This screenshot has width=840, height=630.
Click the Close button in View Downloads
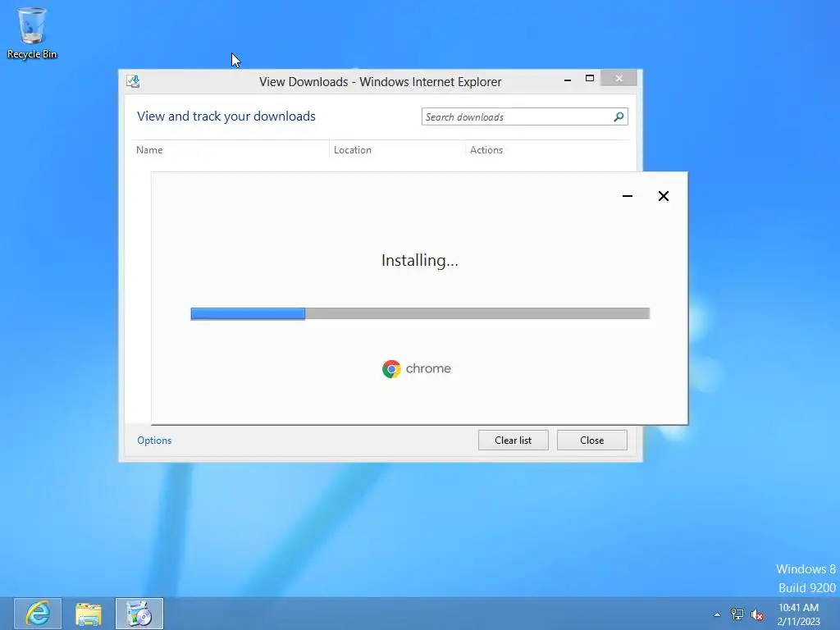592,441
